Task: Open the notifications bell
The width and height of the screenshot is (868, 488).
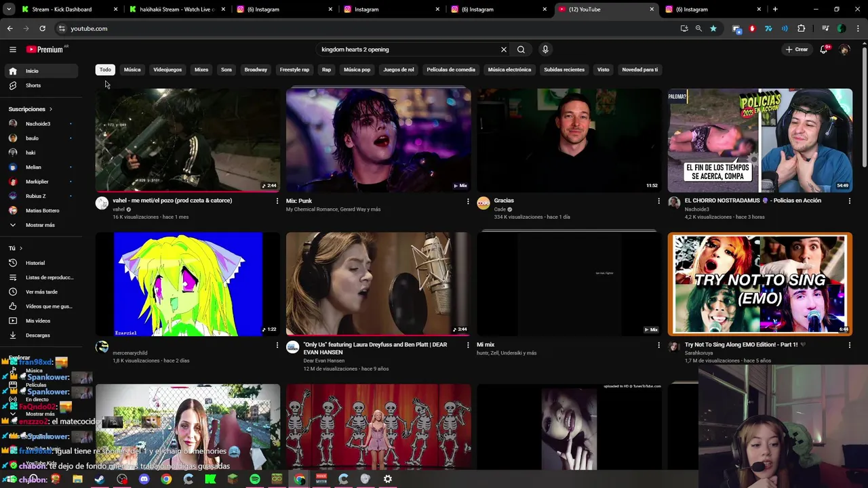Action: [824, 49]
